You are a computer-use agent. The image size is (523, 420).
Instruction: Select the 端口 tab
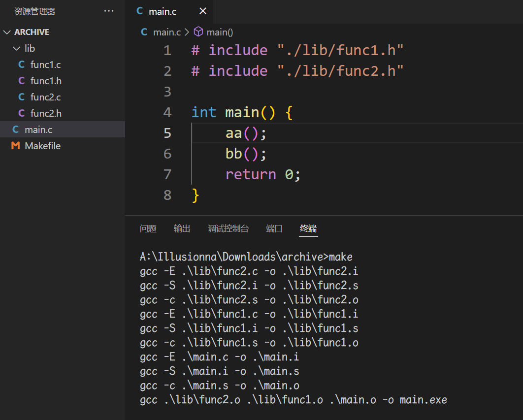274,228
